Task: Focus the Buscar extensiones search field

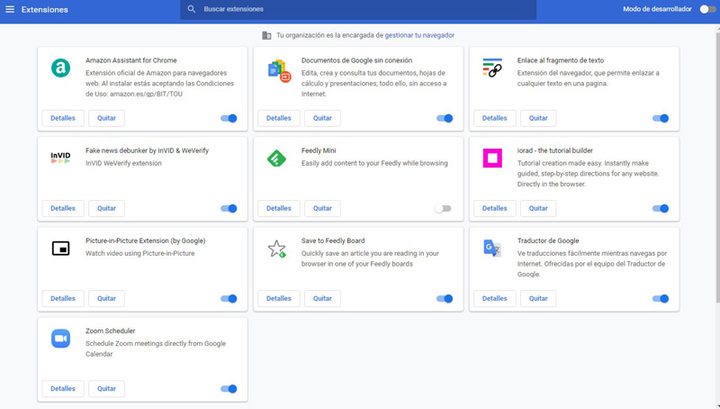Action: tap(358, 9)
